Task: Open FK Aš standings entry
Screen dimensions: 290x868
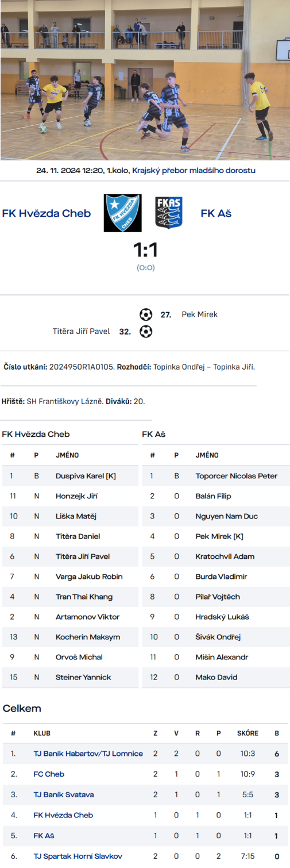Action: coord(44,835)
